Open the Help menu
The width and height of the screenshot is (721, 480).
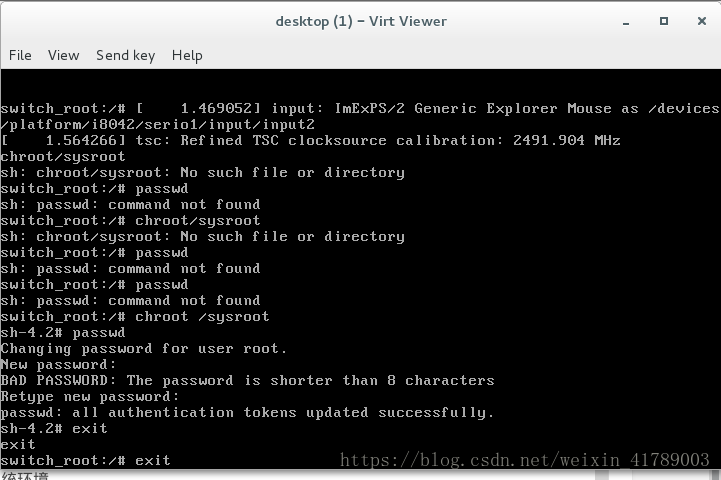[x=187, y=56]
